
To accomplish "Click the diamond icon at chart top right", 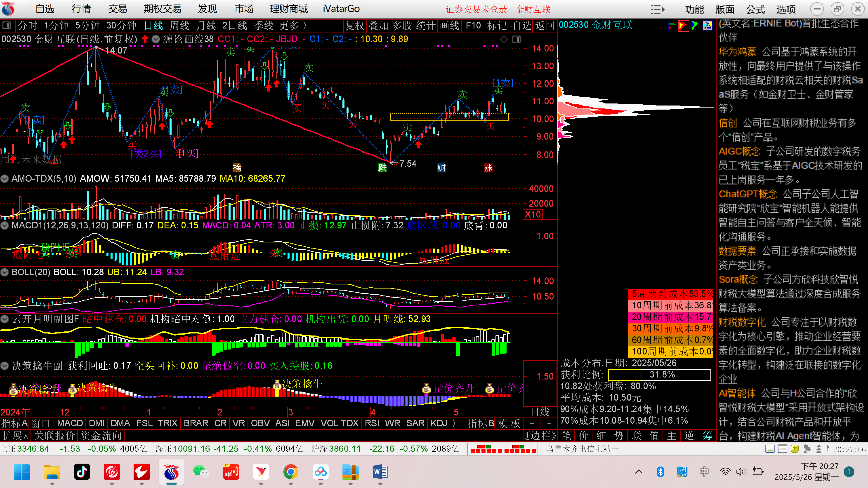I will 504,39.
